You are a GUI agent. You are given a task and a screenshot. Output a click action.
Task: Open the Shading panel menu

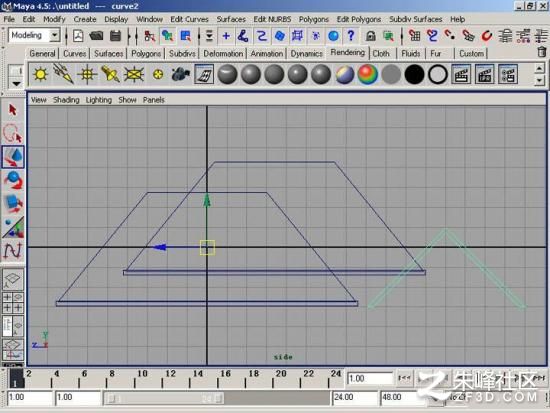(x=66, y=100)
